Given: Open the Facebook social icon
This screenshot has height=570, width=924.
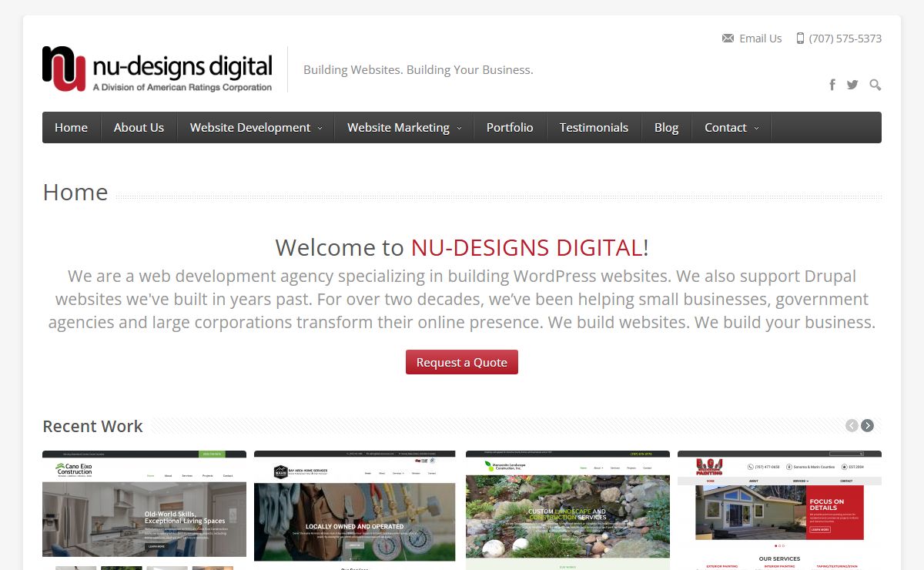Looking at the screenshot, I should pyautogui.click(x=832, y=85).
